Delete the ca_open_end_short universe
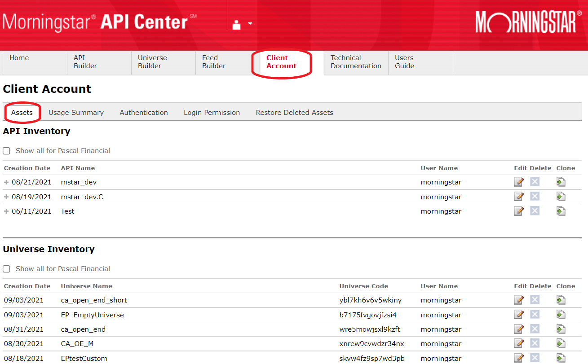 pyautogui.click(x=535, y=300)
